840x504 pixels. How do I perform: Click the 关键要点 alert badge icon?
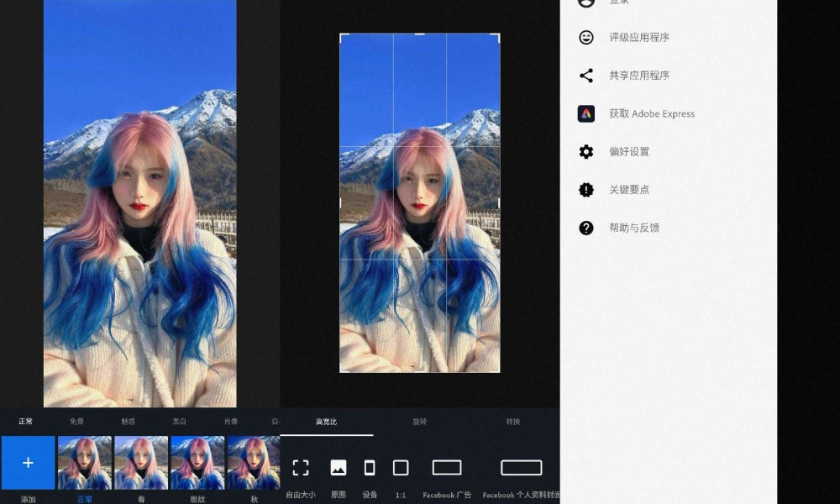click(x=586, y=190)
